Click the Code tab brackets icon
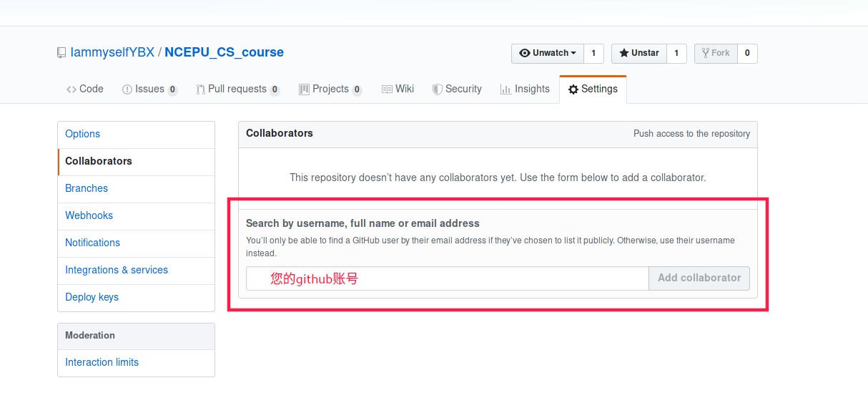Image resolution: width=868 pixels, height=403 pixels. pyautogui.click(x=71, y=89)
